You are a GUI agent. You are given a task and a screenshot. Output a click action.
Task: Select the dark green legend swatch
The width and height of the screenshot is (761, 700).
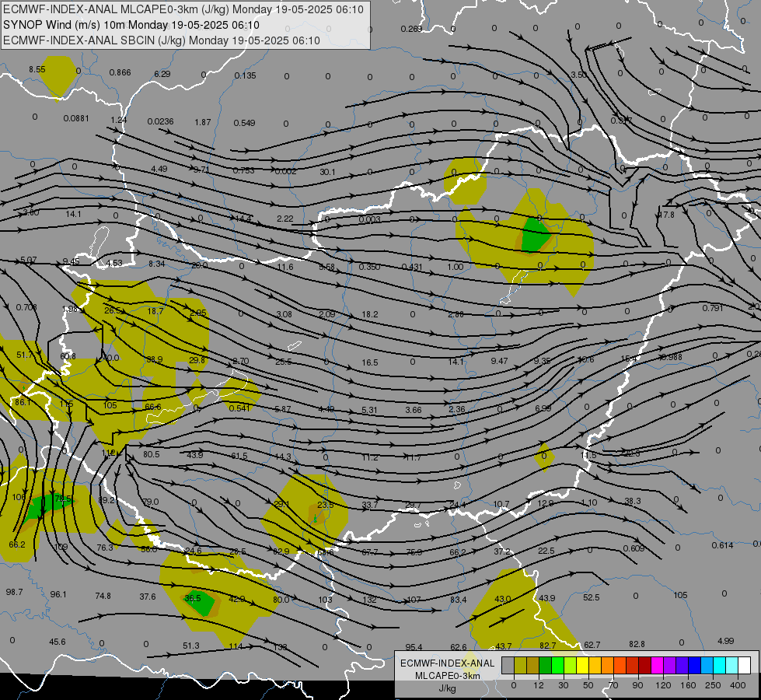545,665
